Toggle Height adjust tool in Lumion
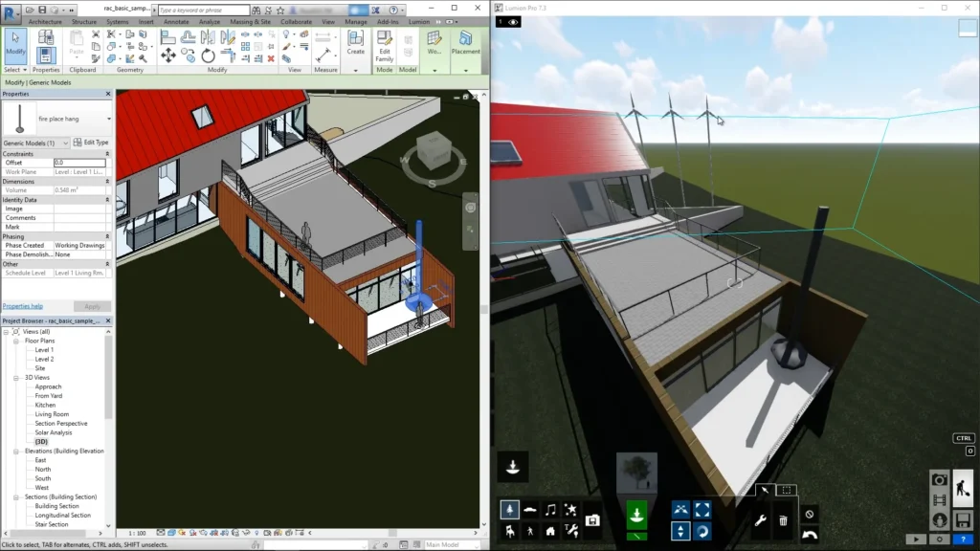 (x=680, y=531)
